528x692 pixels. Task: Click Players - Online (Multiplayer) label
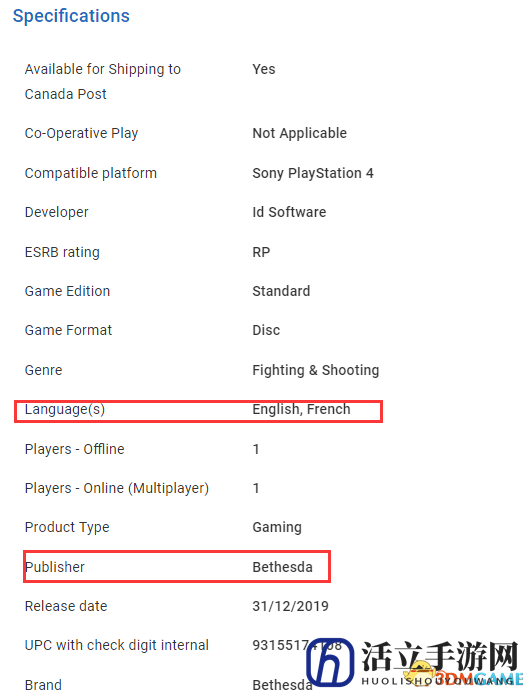[x=117, y=489]
